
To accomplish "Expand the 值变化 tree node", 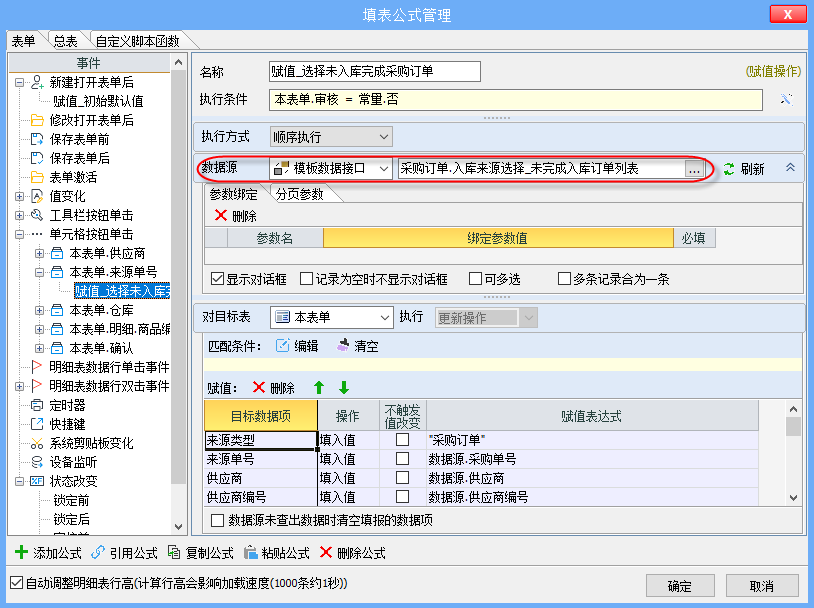I will tap(19, 196).
